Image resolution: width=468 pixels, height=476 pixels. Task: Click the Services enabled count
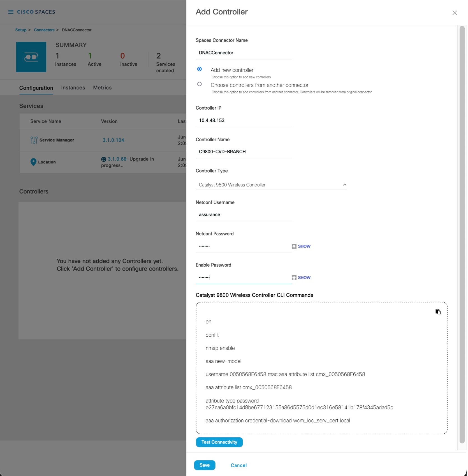click(159, 56)
